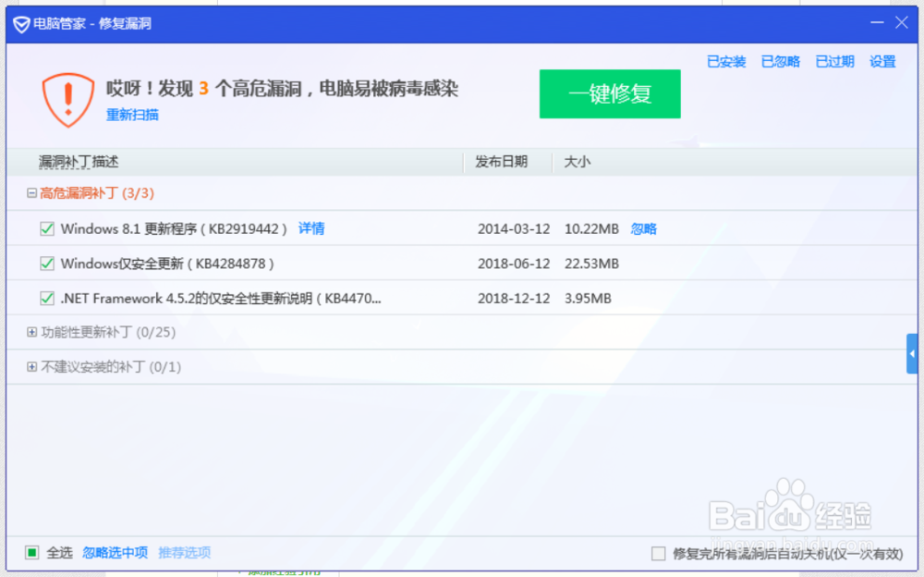
Task: Uncheck the .NET Framework 4.5.2 checkbox
Action: click(x=47, y=299)
